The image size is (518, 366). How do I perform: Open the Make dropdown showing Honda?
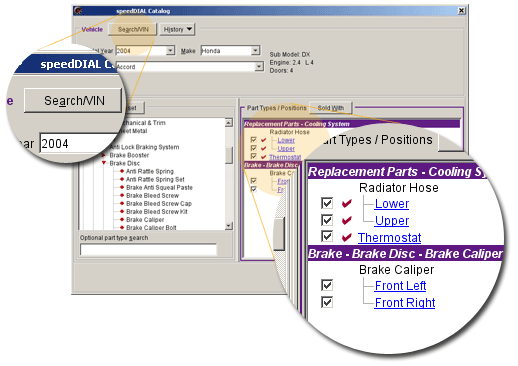tap(255, 51)
